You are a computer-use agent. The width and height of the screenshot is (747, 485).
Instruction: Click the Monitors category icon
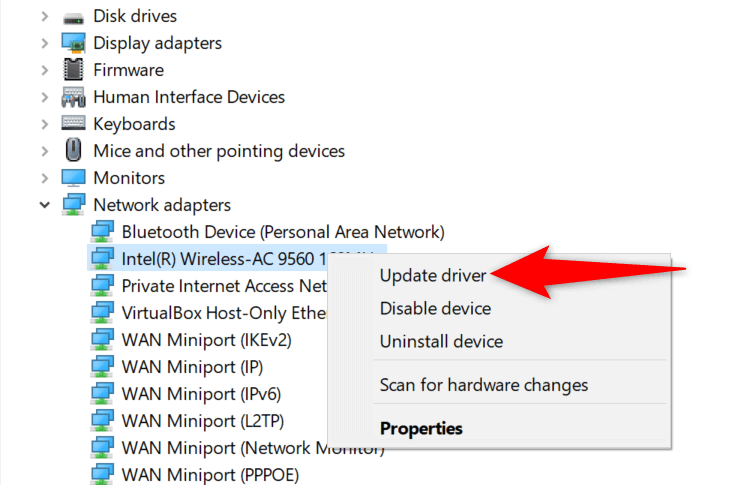pyautogui.click(x=73, y=178)
